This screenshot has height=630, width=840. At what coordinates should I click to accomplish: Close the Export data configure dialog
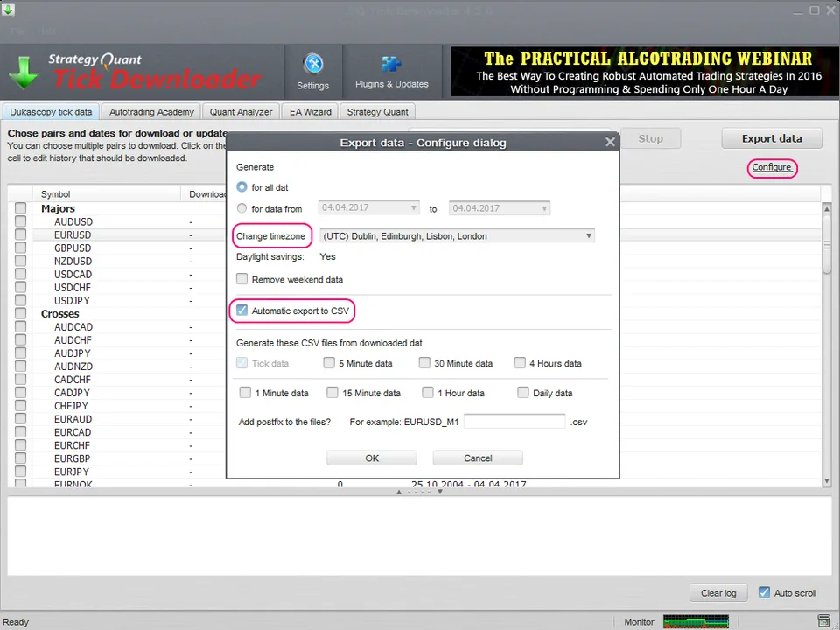coord(610,142)
